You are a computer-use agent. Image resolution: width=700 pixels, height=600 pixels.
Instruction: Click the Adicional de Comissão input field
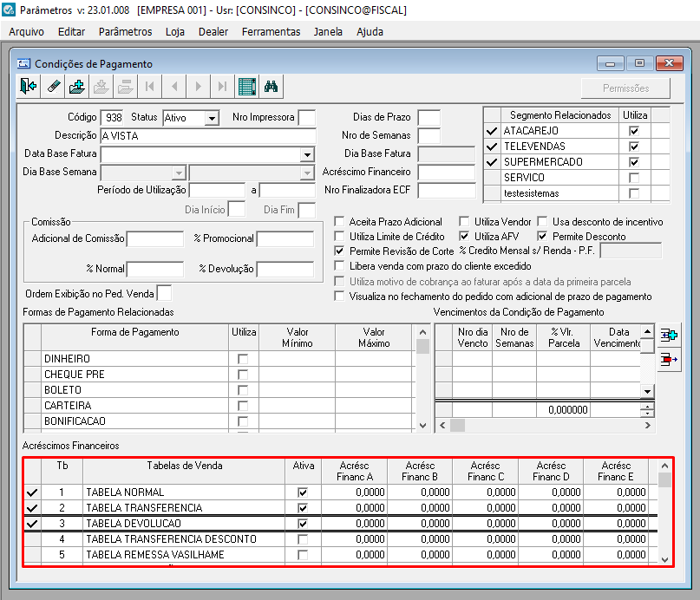155,239
